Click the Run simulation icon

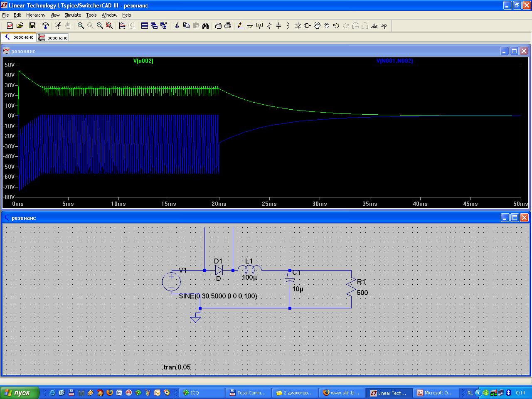coord(58,26)
